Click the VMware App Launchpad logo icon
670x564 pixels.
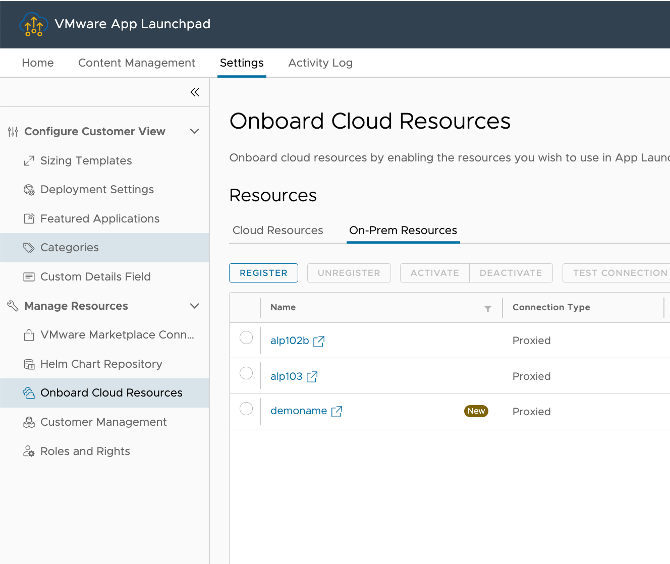pos(34,24)
